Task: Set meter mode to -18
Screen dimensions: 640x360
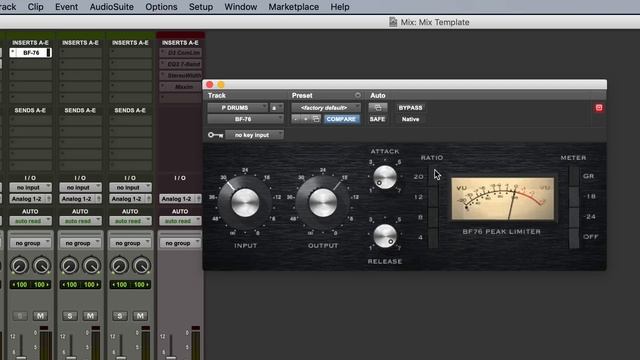Action: 574,197
